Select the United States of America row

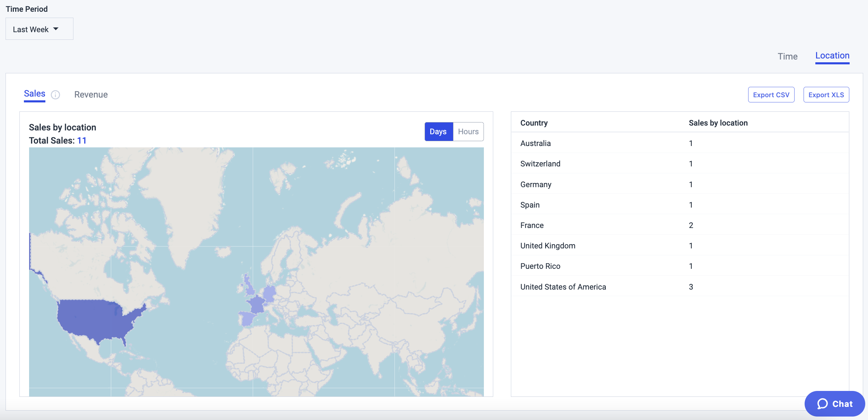680,286
